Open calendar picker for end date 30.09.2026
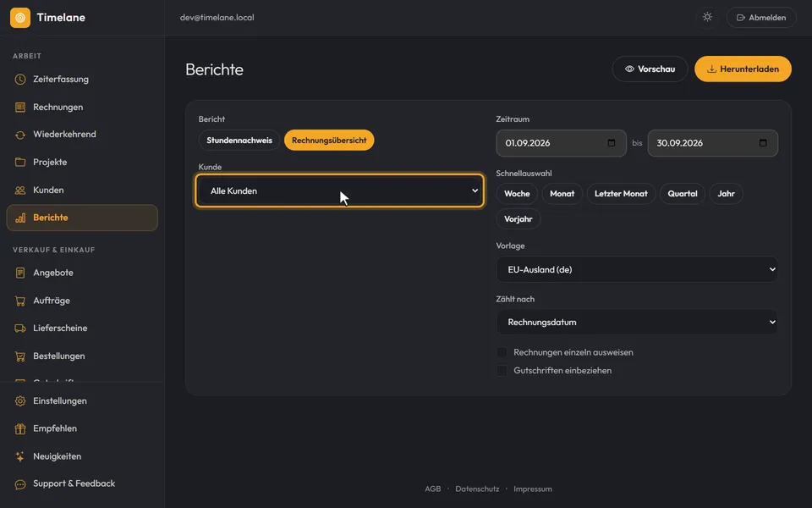The image size is (812, 508). (763, 143)
